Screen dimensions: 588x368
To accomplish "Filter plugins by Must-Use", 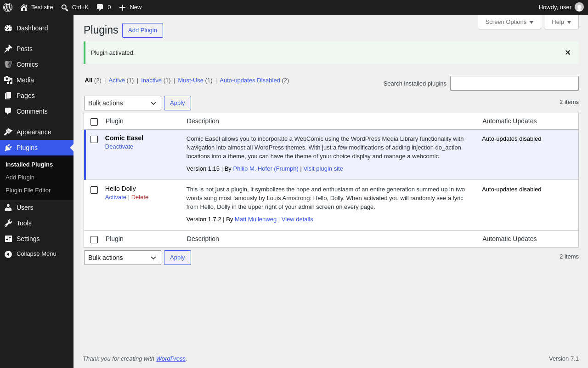I will point(191,80).
